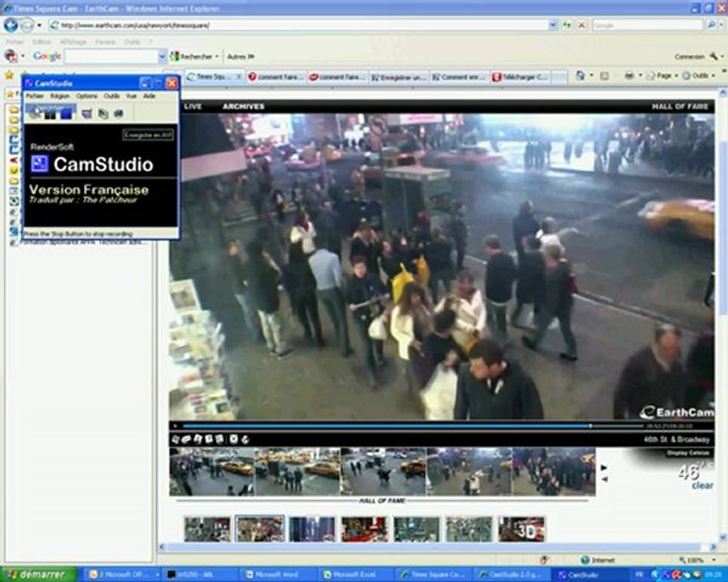Switch to the Times Square tab
The width and height of the screenshot is (728, 582).
tap(211, 77)
